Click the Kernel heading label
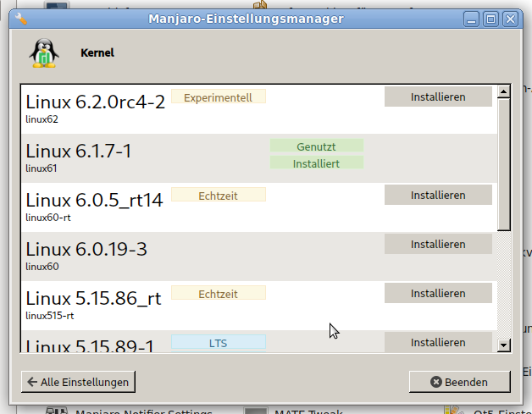Image resolution: width=532 pixels, height=414 pixels. tap(97, 52)
